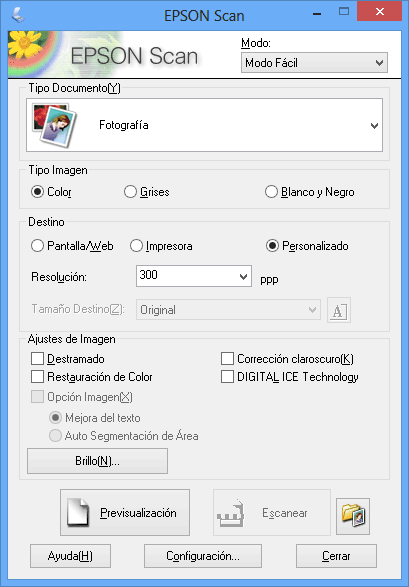Click the EPSON Scan title bar scanner icon
409x587 pixels.
18,15
